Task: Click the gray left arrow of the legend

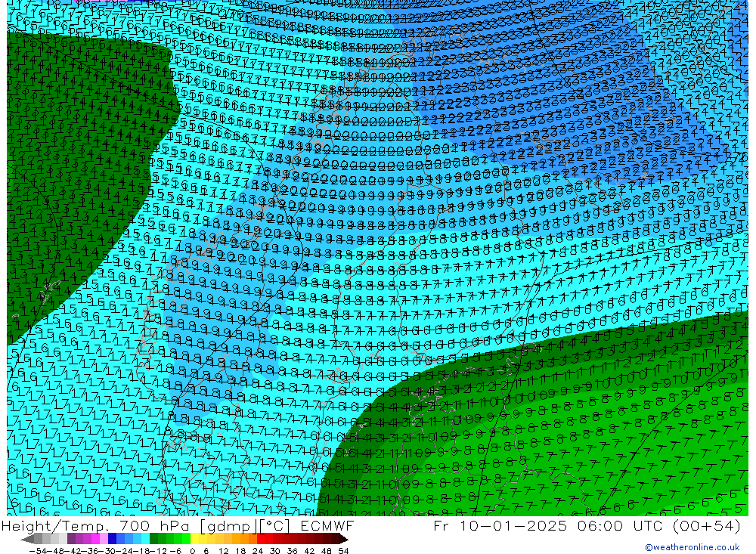Action: [27, 539]
